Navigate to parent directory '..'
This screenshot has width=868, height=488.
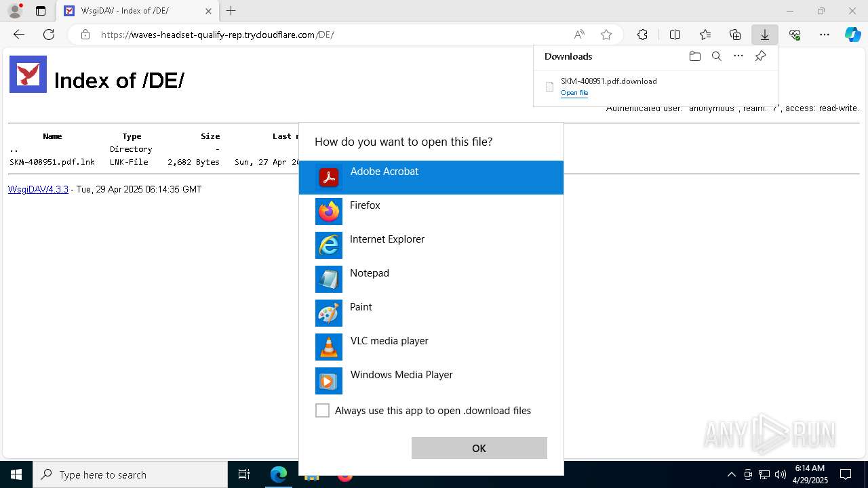(x=14, y=149)
